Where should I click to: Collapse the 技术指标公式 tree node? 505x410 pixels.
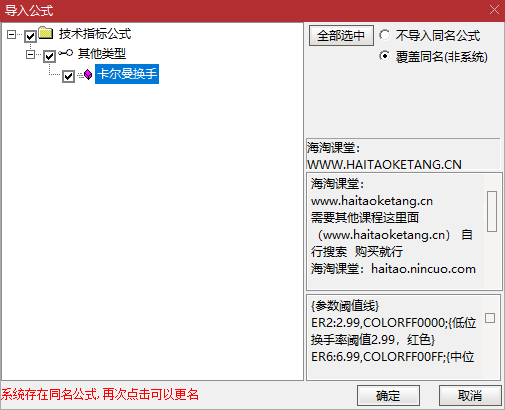pyautogui.click(x=11, y=34)
